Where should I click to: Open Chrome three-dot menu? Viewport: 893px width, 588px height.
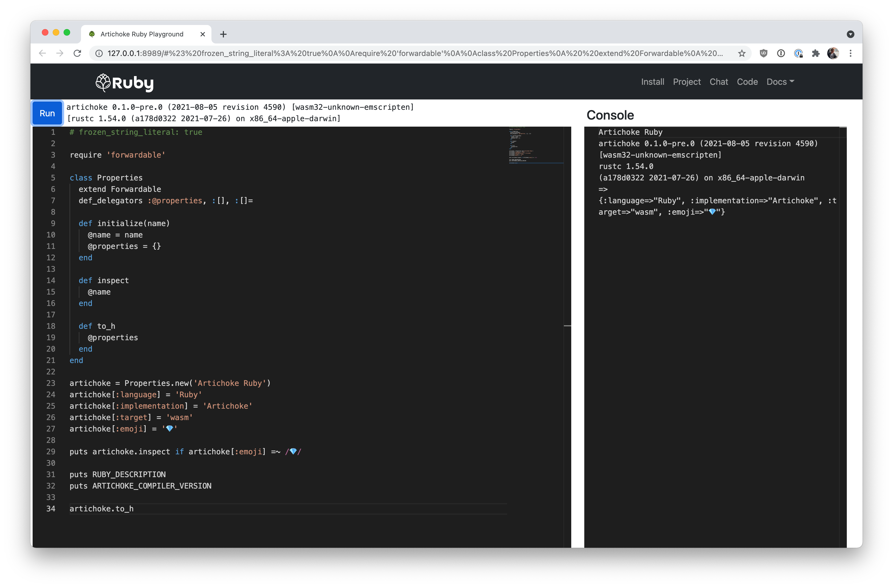851,53
